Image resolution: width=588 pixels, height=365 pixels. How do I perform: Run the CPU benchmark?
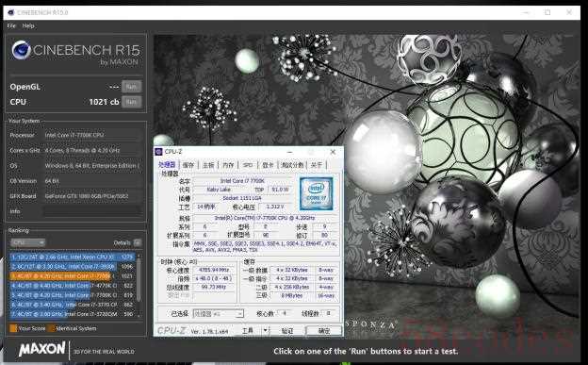[x=131, y=102]
